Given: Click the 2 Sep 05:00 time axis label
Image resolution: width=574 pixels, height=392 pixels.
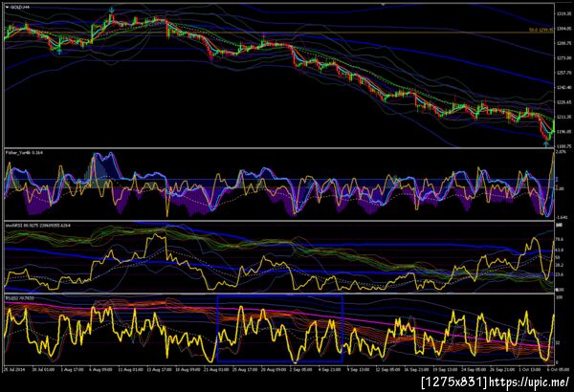Looking at the screenshot, I should coord(301,370).
